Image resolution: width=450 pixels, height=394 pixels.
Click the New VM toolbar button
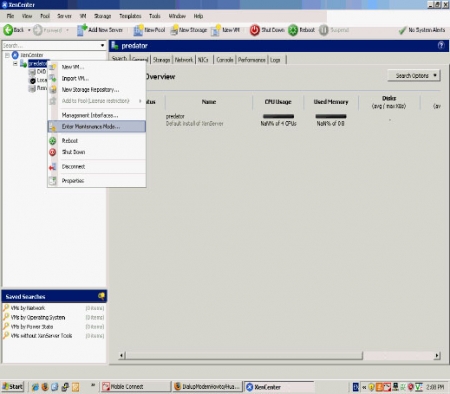[225, 30]
